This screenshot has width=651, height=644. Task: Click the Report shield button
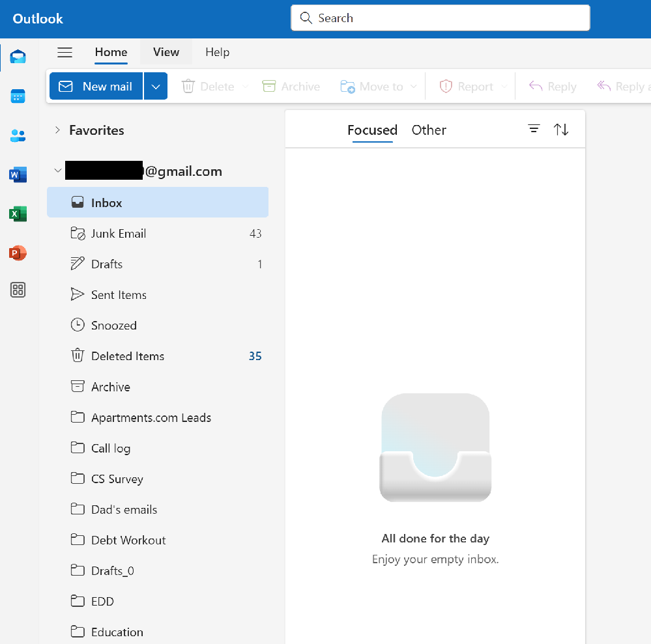[x=466, y=87]
